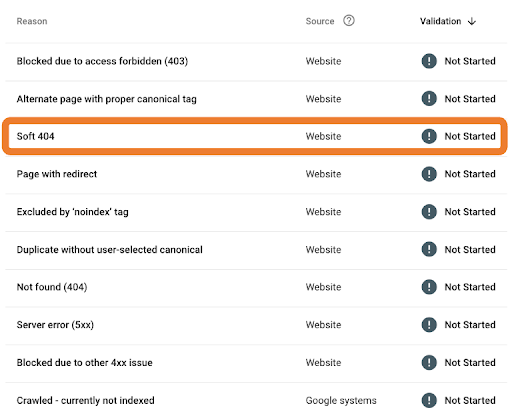
Task: Click 'Not Started' in Not found (404) row
Action: pos(470,287)
